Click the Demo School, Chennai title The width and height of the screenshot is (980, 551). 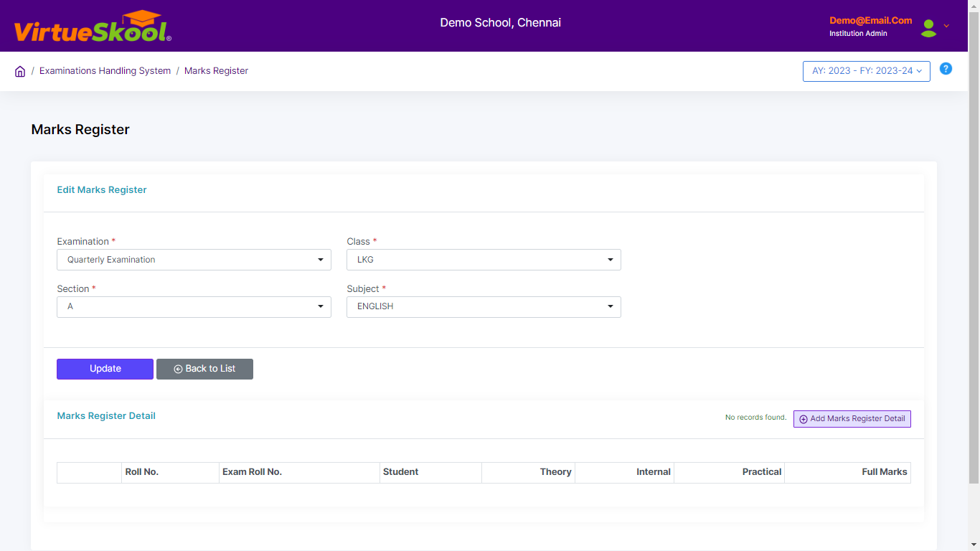click(501, 23)
